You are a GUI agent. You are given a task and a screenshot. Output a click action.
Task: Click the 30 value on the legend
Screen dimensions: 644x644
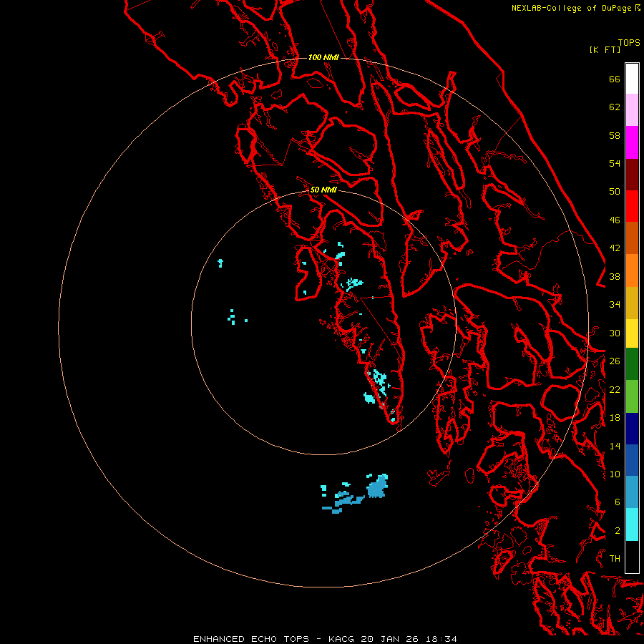coord(615,333)
